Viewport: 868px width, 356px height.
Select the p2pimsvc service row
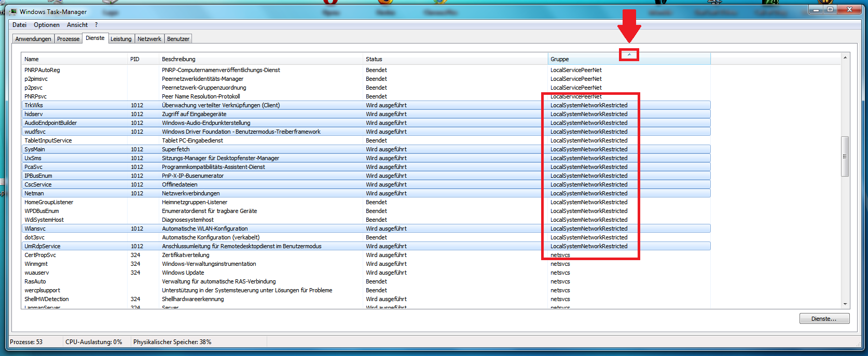coord(366,79)
